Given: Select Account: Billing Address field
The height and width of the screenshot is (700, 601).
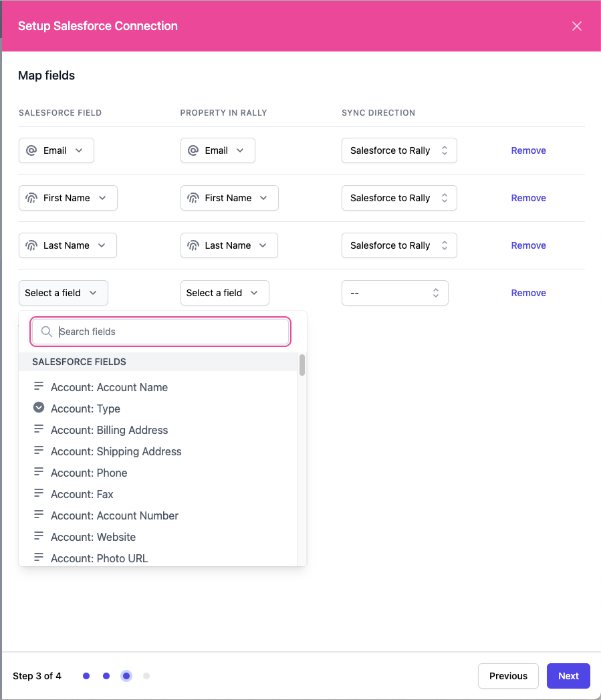Looking at the screenshot, I should point(158,430).
